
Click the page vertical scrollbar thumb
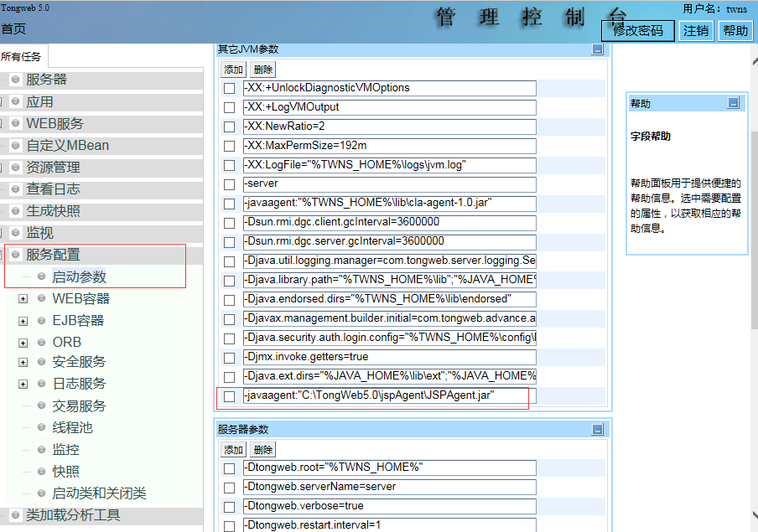[755, 230]
